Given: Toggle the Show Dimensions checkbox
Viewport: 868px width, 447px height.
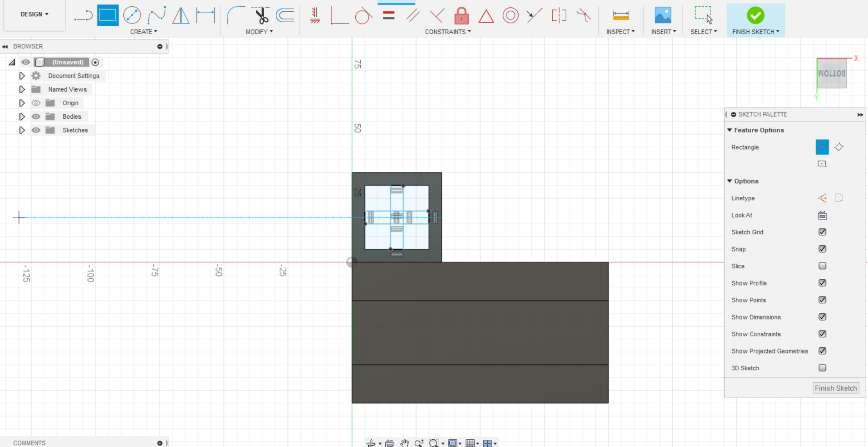Looking at the screenshot, I should coord(822,316).
